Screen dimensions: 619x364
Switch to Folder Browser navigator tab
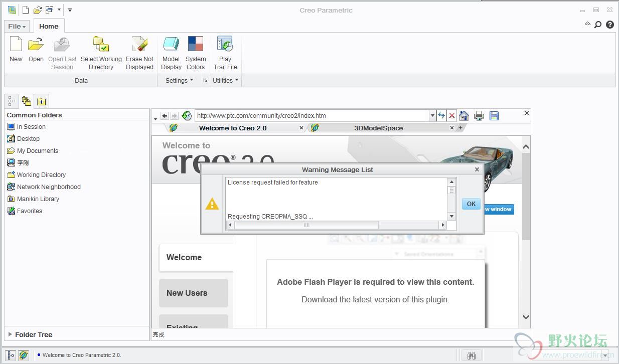click(x=27, y=101)
